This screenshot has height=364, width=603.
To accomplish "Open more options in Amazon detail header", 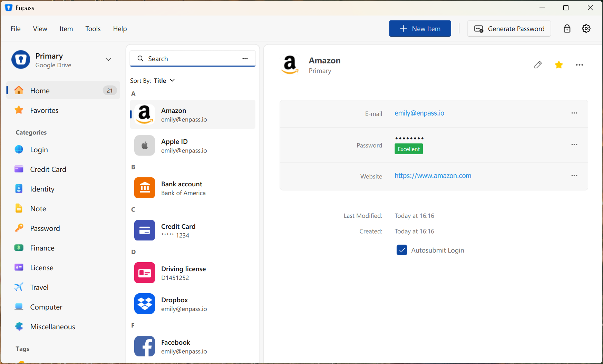I will point(580,65).
